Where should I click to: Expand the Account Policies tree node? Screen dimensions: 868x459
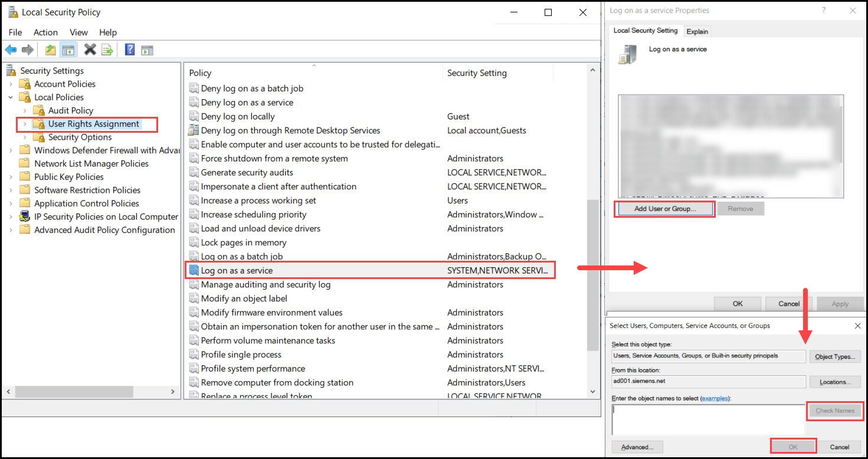click(11, 84)
